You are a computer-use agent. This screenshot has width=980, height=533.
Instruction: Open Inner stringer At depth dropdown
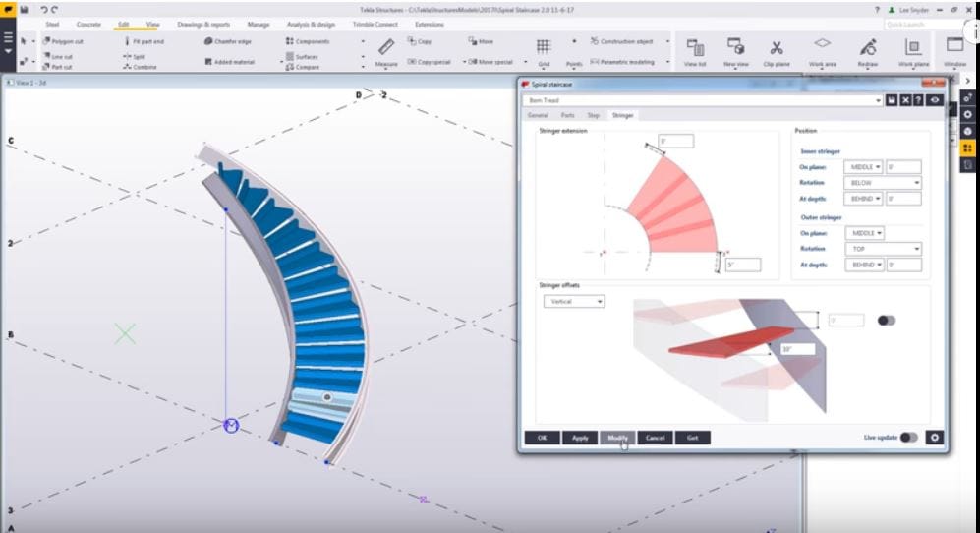[863, 199]
